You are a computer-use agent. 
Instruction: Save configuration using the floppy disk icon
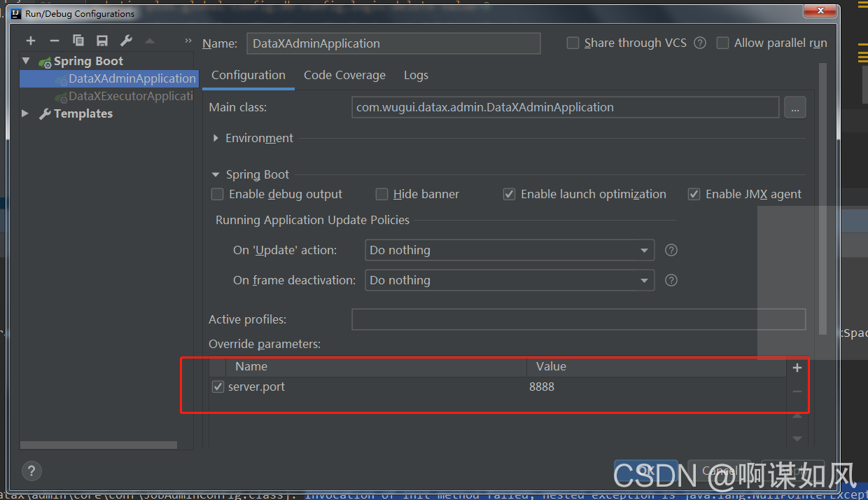[x=102, y=41]
